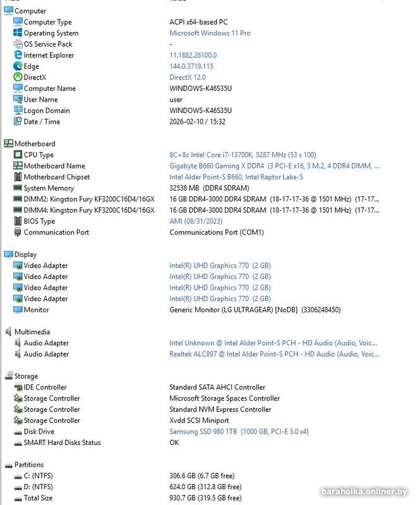Click the SMART Hard Disks Status icon
420x505 pixels.
(18, 444)
